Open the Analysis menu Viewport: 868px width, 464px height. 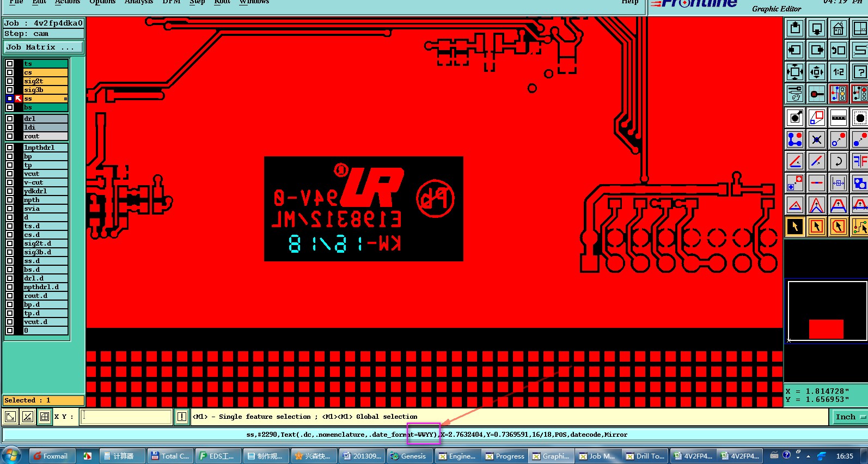pos(139,2)
